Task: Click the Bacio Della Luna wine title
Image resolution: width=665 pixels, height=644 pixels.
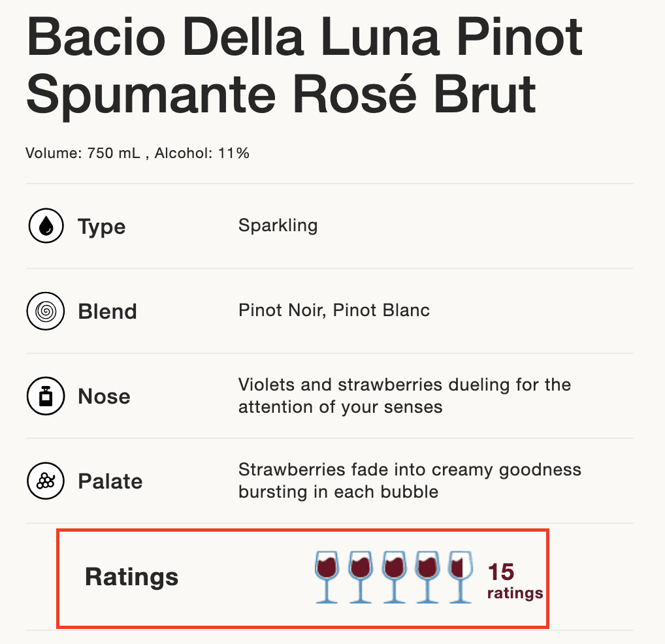Action: tap(304, 65)
